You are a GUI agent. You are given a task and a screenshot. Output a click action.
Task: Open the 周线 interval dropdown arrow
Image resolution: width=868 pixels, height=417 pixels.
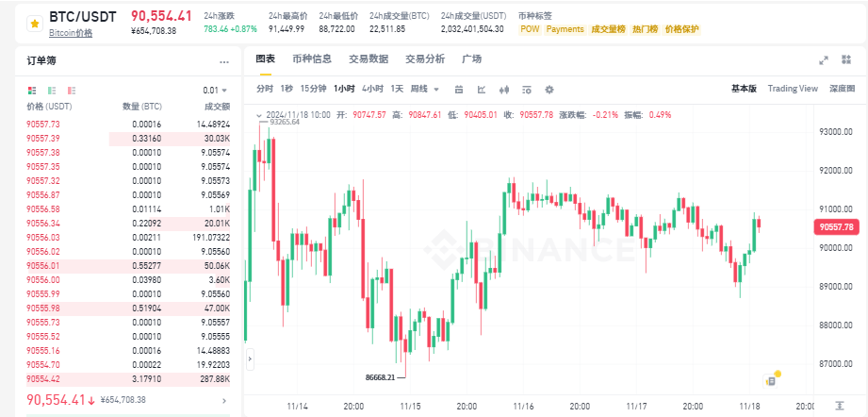coord(436,90)
